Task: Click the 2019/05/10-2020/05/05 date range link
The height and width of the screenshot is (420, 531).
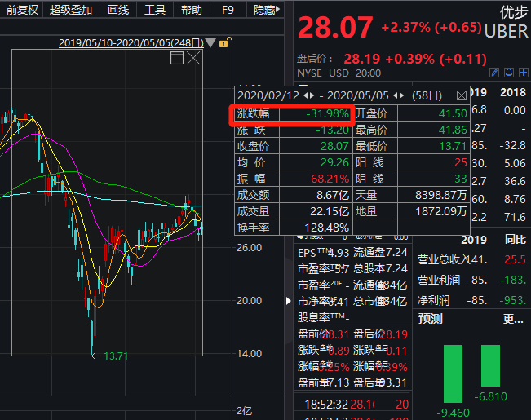Action: point(131,43)
